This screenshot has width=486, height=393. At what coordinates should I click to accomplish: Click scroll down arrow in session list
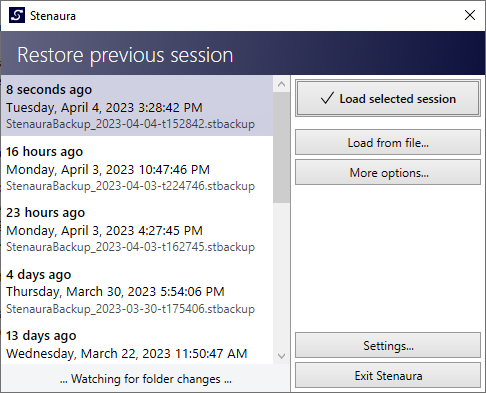coord(281,356)
